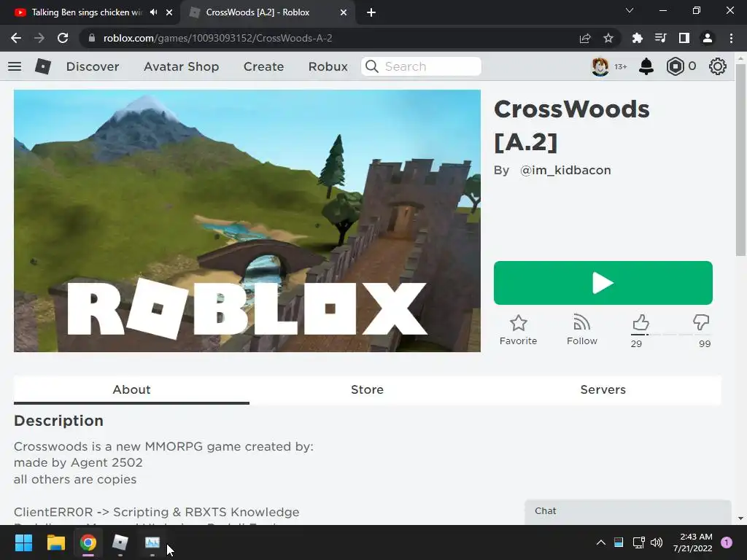This screenshot has width=747, height=560.
Task: Favorite the CrossWoods game with star
Action: pos(519,330)
